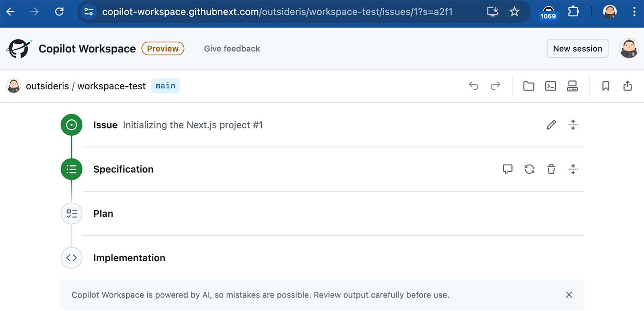Undo the last change
The width and height of the screenshot is (644, 311).
coord(474,86)
